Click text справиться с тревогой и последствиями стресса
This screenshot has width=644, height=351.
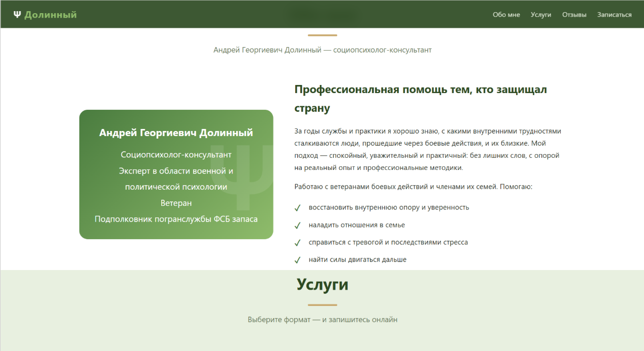(x=388, y=242)
